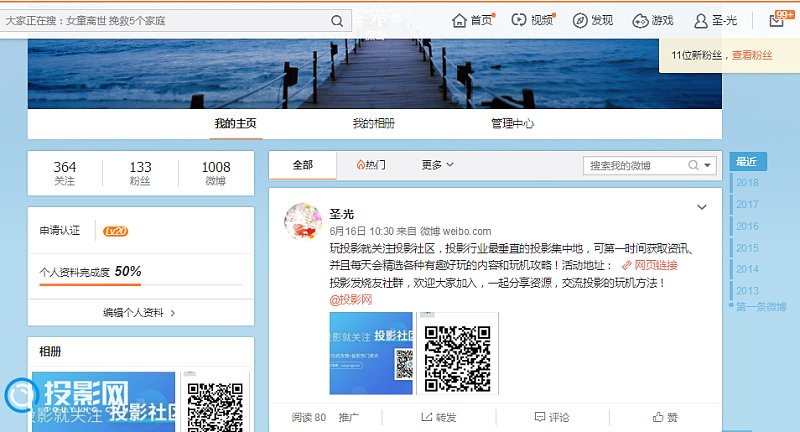Switch to the 我的相册 tab

[x=373, y=124]
